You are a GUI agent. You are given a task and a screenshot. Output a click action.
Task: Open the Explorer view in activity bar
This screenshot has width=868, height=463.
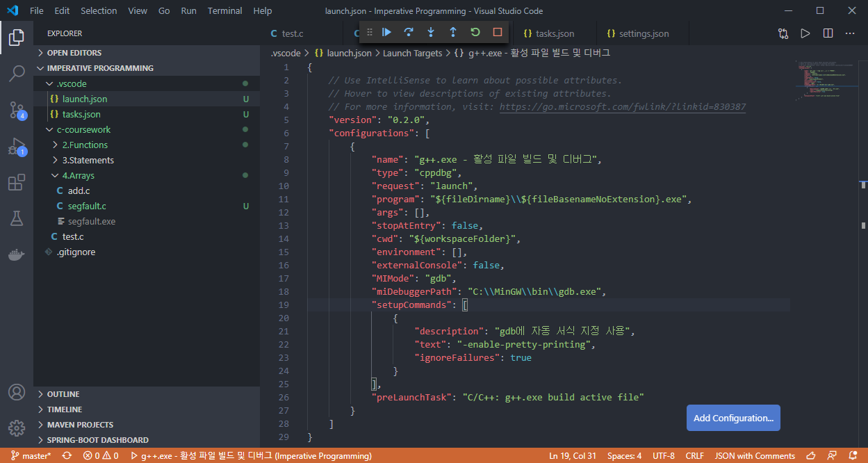[x=17, y=38]
